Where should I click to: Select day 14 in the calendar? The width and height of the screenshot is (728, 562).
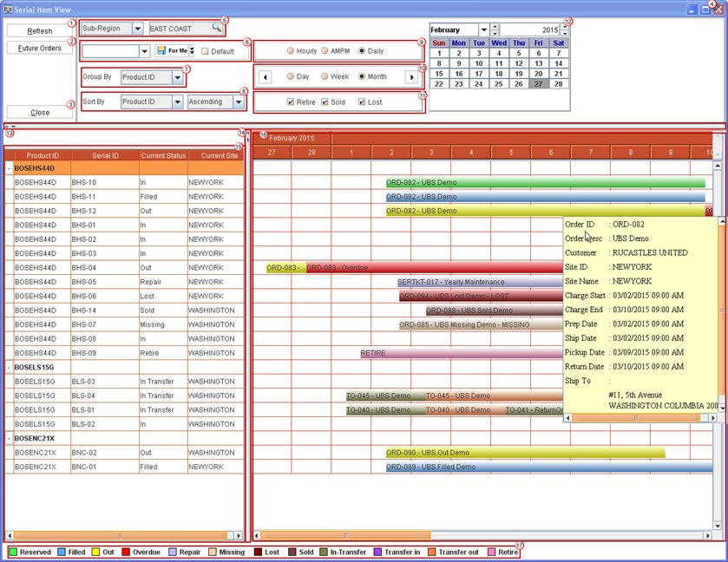[x=559, y=63]
